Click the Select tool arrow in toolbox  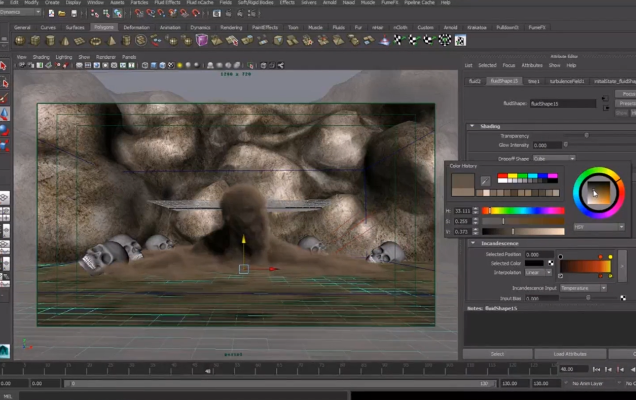tap(4, 66)
